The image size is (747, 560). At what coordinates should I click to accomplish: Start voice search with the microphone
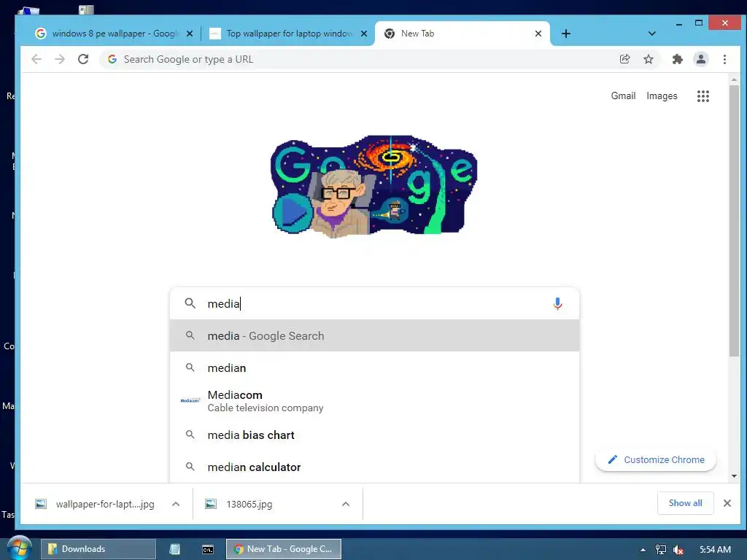click(x=557, y=303)
